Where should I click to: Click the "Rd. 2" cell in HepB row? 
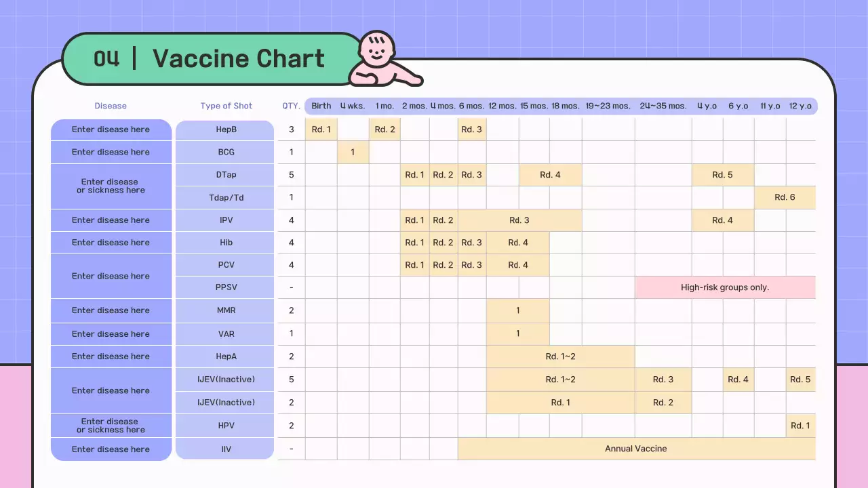384,129
